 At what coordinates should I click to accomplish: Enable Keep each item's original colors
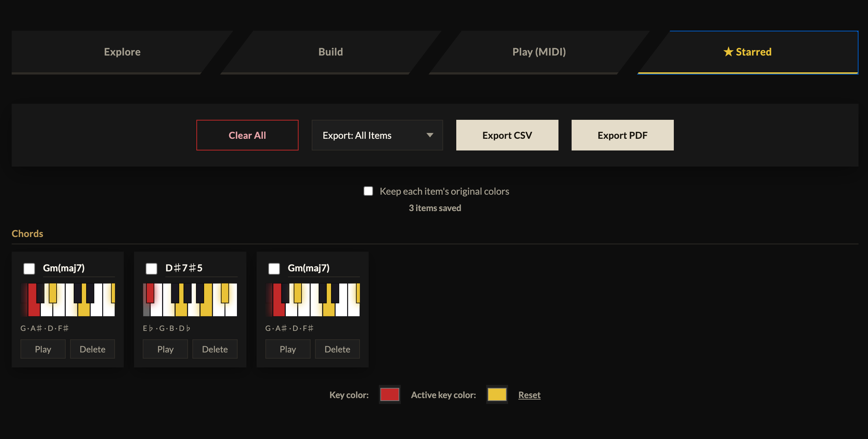[368, 191]
